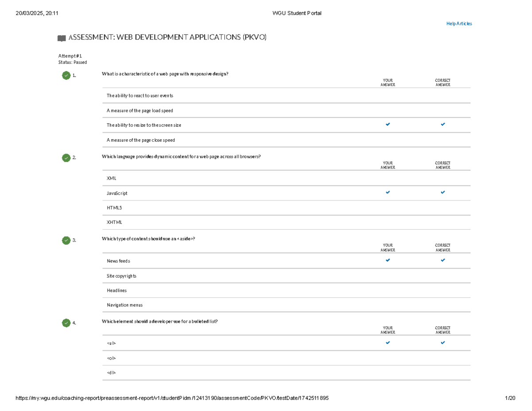Image resolution: width=532 pixels, height=411 pixels.
Task: Click the green check icon for question 2
Action: pyautogui.click(x=66, y=157)
